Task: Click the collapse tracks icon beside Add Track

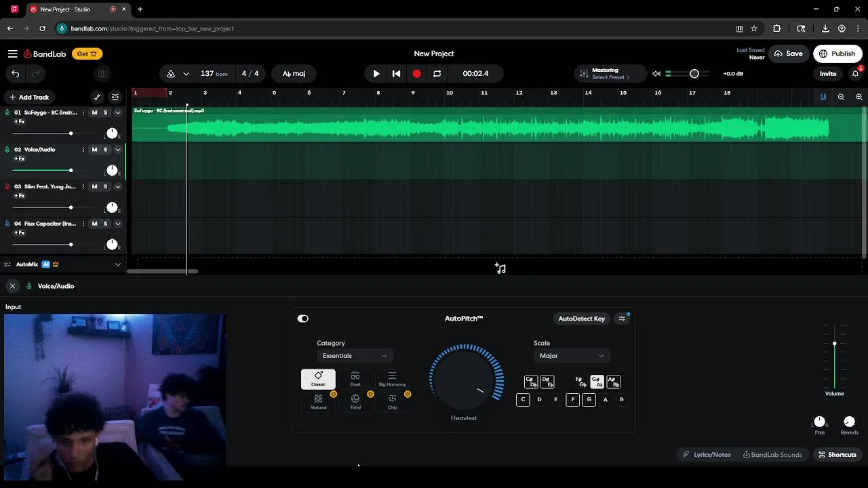Action: pos(115,97)
